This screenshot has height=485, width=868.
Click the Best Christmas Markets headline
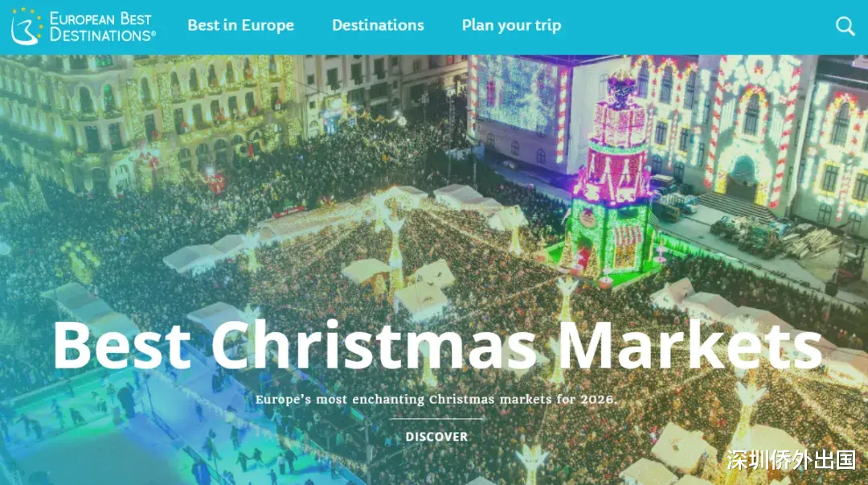tap(437, 345)
